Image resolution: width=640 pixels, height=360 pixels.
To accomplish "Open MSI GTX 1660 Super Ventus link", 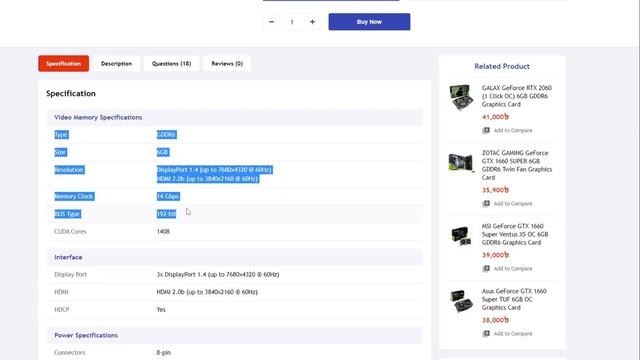I will click(515, 234).
